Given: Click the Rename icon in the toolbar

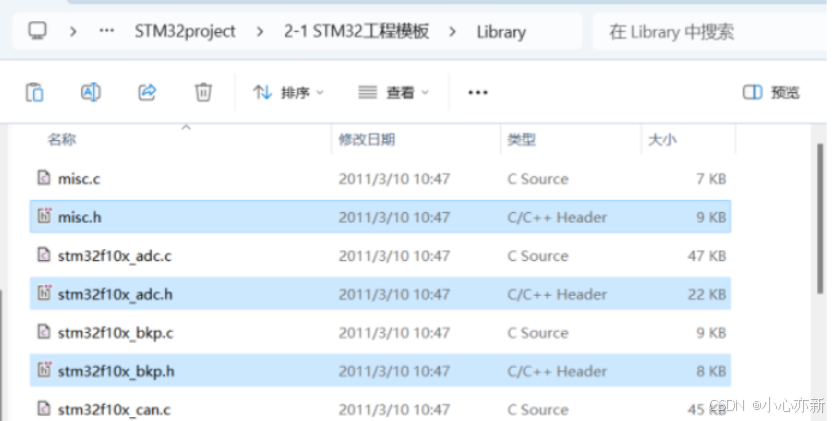Looking at the screenshot, I should [x=91, y=92].
